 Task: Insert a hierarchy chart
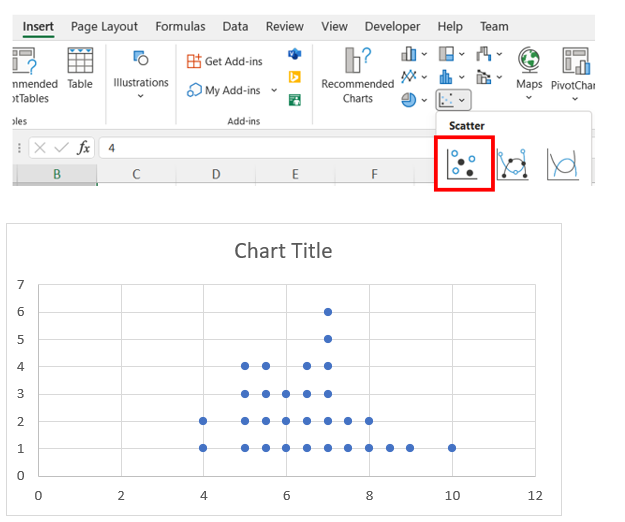[x=446, y=54]
